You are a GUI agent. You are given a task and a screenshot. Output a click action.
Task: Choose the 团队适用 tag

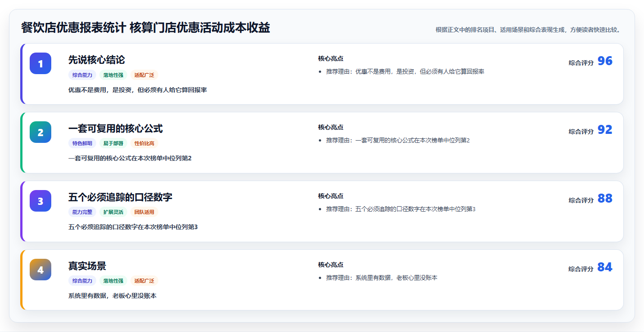[x=144, y=212]
